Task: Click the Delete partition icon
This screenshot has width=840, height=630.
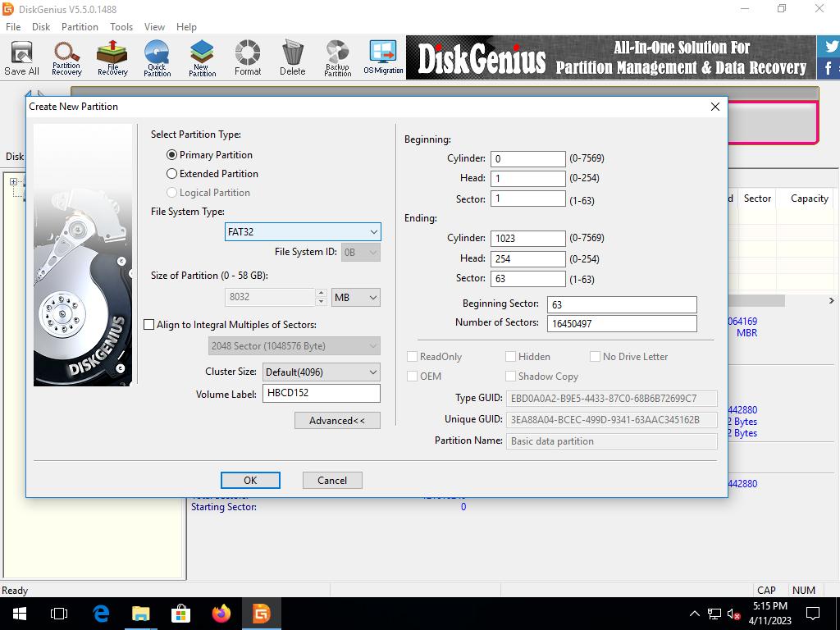Action: point(292,57)
